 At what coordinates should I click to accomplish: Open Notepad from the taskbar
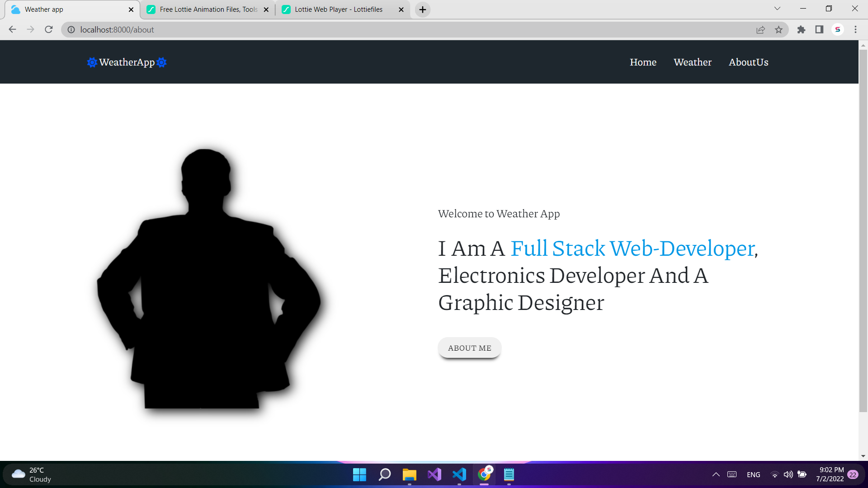coord(509,474)
